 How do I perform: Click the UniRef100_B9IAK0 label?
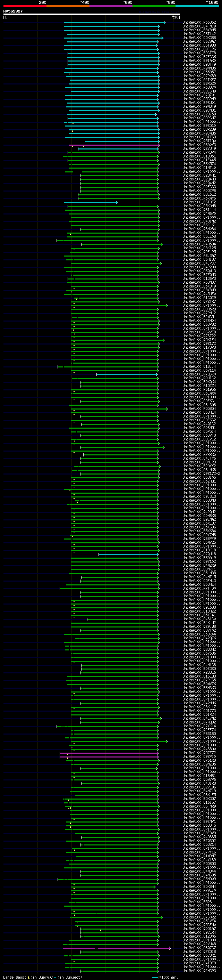point(199,60)
